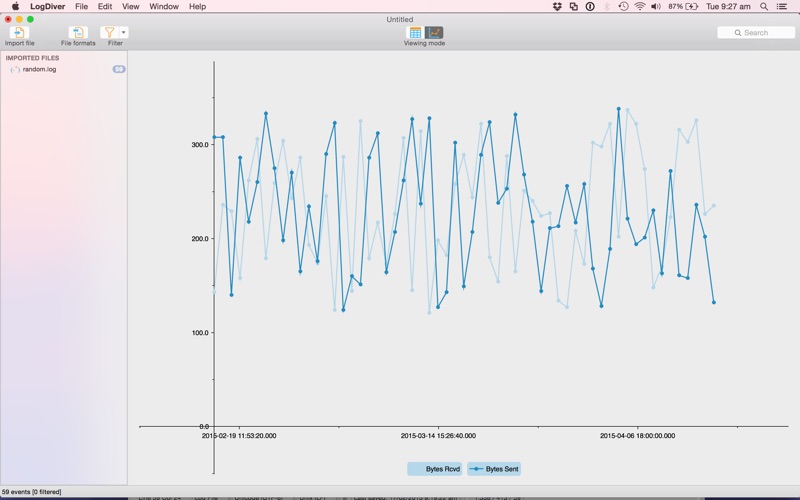Click the 2015-03-14 15:26:40.000 axis label

(x=438, y=436)
